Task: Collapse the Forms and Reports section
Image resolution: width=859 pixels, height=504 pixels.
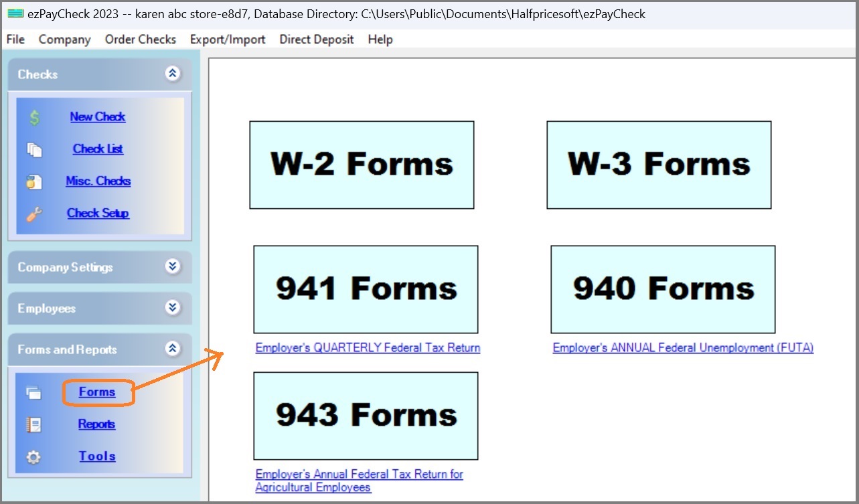Action: (173, 349)
